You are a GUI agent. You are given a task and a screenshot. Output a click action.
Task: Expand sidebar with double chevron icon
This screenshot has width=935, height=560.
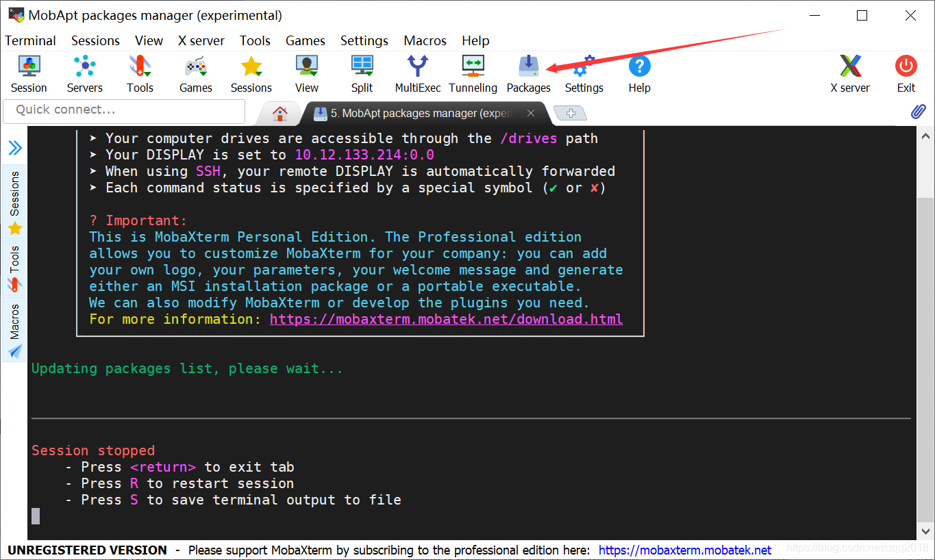[x=15, y=148]
